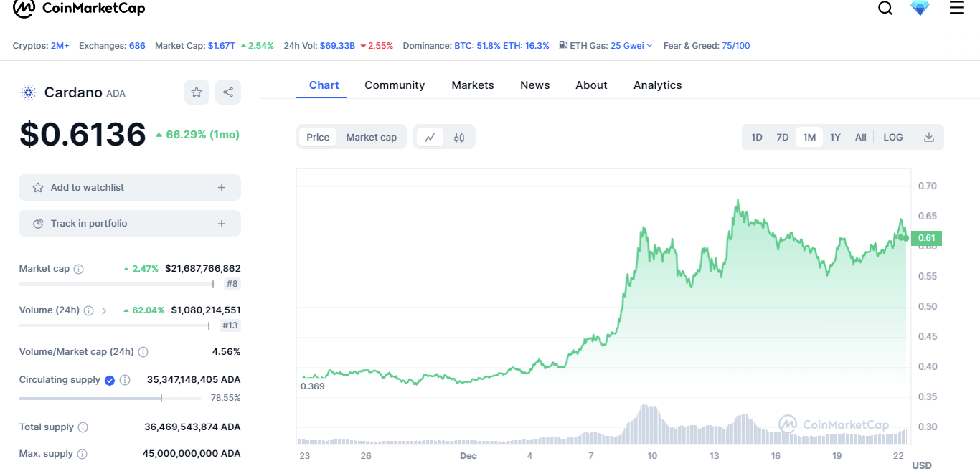This screenshot has width=980, height=471.
Task: Click the Dec date label on chart axis
Action: [x=468, y=455]
